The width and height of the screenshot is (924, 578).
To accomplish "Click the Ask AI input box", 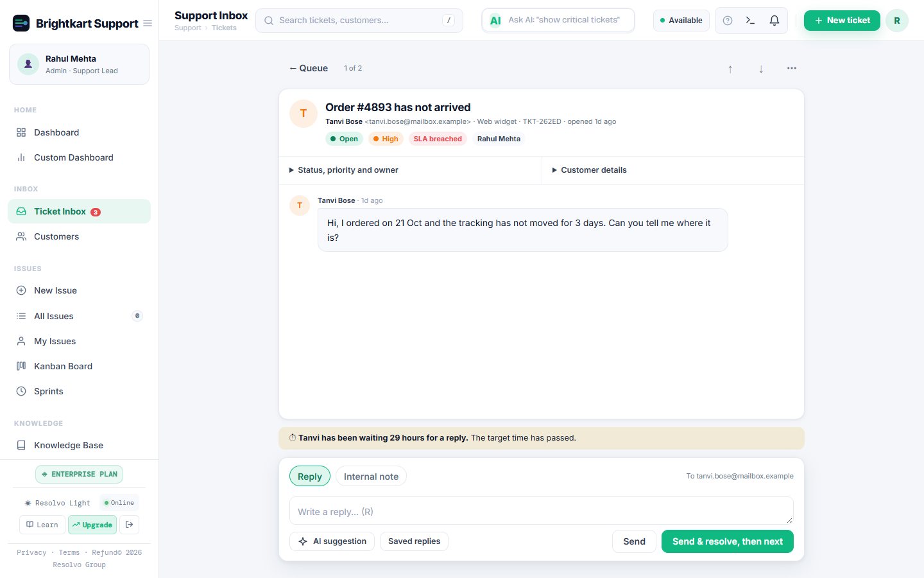I will 558,20.
